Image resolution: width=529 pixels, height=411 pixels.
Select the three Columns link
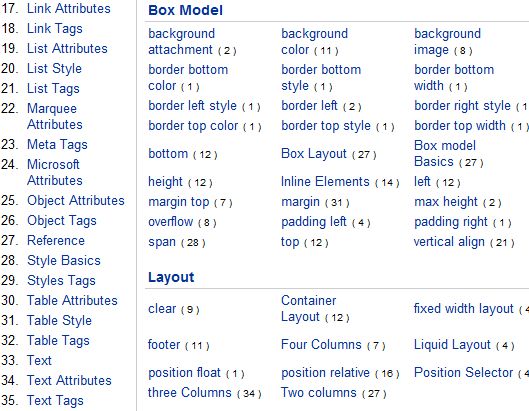(190, 392)
